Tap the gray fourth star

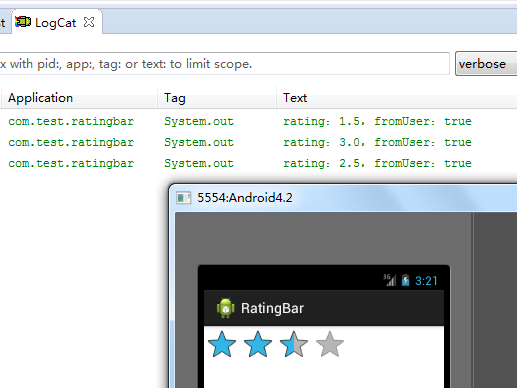(x=330, y=344)
